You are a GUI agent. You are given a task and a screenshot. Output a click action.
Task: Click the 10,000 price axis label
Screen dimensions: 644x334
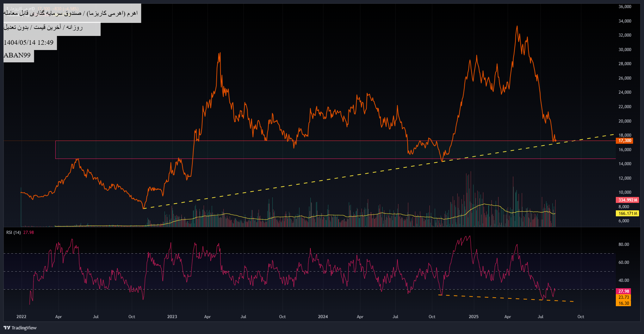point(625,192)
